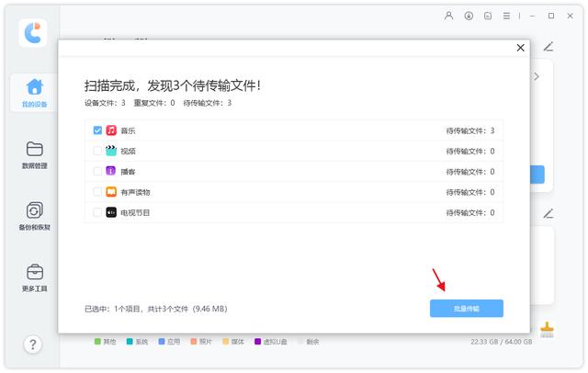The image size is (588, 373).
Task: Select the 有声读物 checkbox
Action: point(97,192)
